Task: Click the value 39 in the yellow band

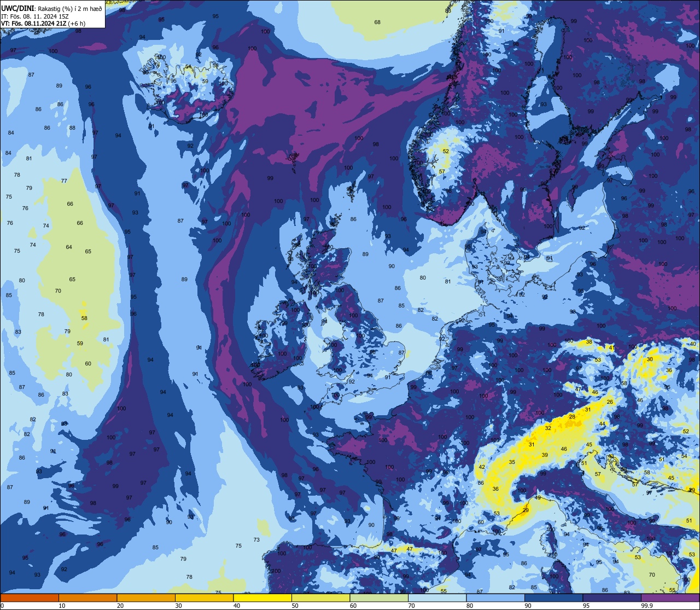Action: (x=545, y=455)
